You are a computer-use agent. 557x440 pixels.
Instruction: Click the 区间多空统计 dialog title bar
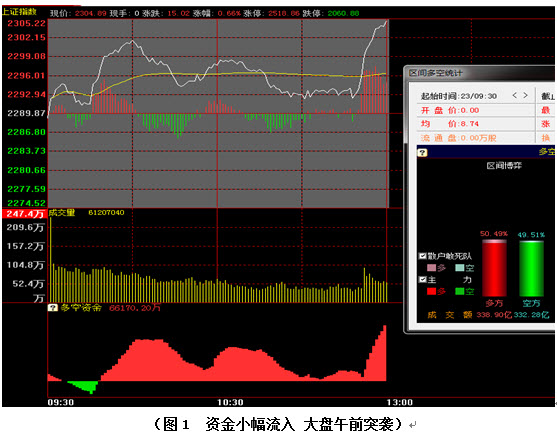pos(480,73)
